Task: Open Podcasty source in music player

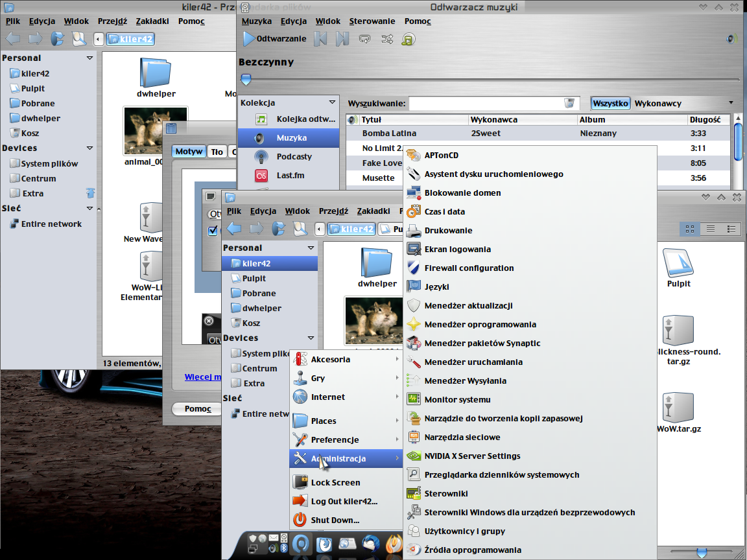Action: (x=288, y=157)
